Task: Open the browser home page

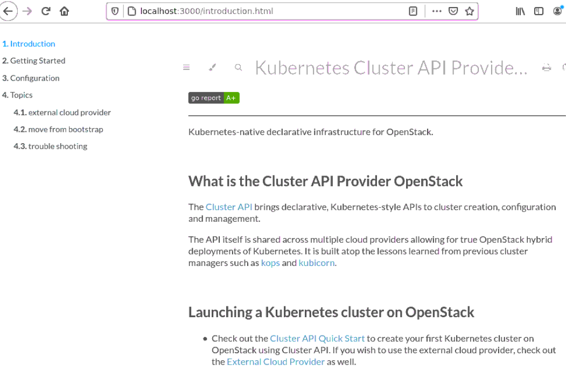Action: tap(64, 11)
